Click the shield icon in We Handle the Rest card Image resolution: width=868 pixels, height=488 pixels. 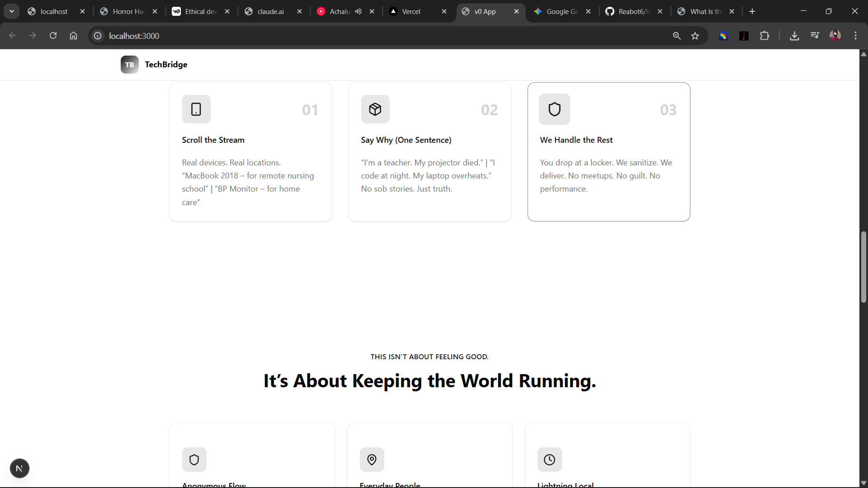click(554, 109)
